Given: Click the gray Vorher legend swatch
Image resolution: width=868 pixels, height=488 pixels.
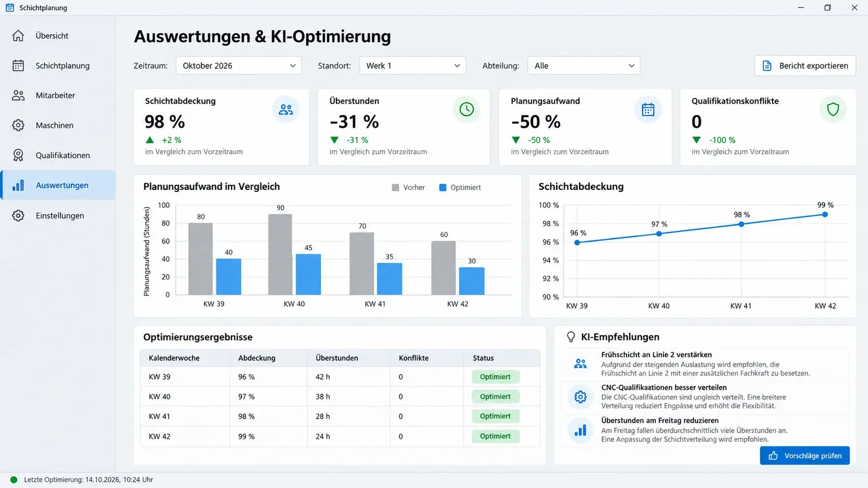Looking at the screenshot, I should pos(395,188).
